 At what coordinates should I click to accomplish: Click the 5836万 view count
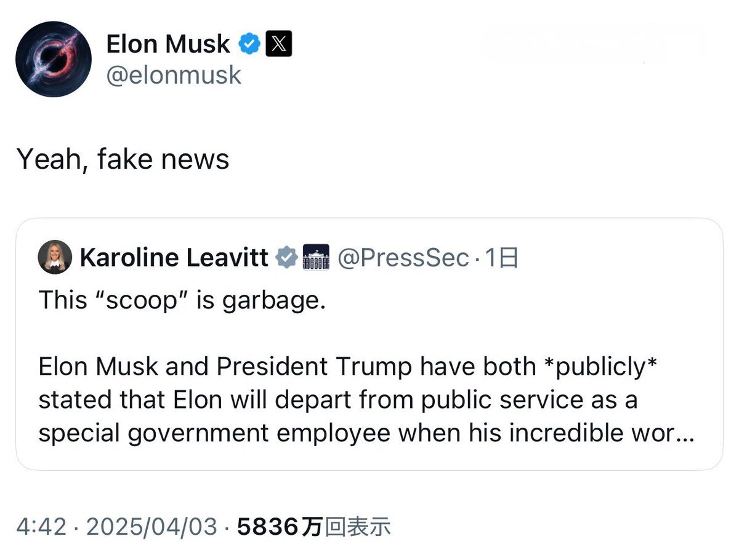[x=280, y=527]
